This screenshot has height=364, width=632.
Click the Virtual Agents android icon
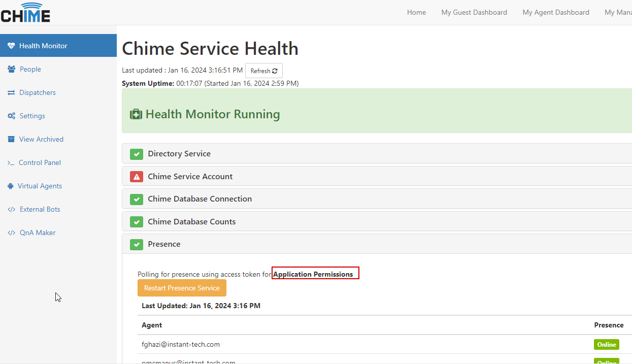coord(11,186)
